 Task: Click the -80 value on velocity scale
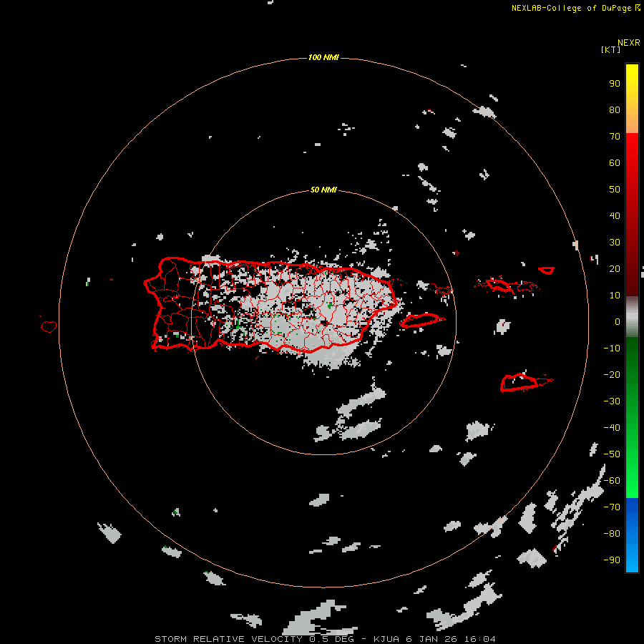pyautogui.click(x=612, y=534)
